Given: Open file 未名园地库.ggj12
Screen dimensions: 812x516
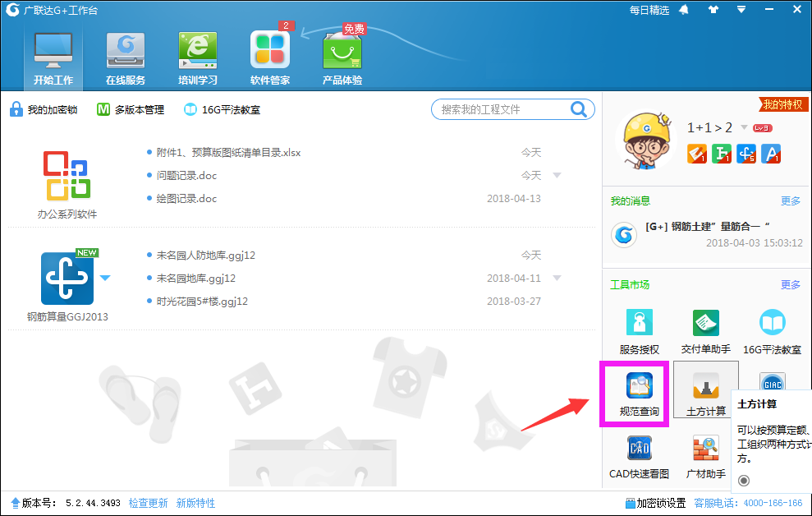Looking at the screenshot, I should 195,279.
